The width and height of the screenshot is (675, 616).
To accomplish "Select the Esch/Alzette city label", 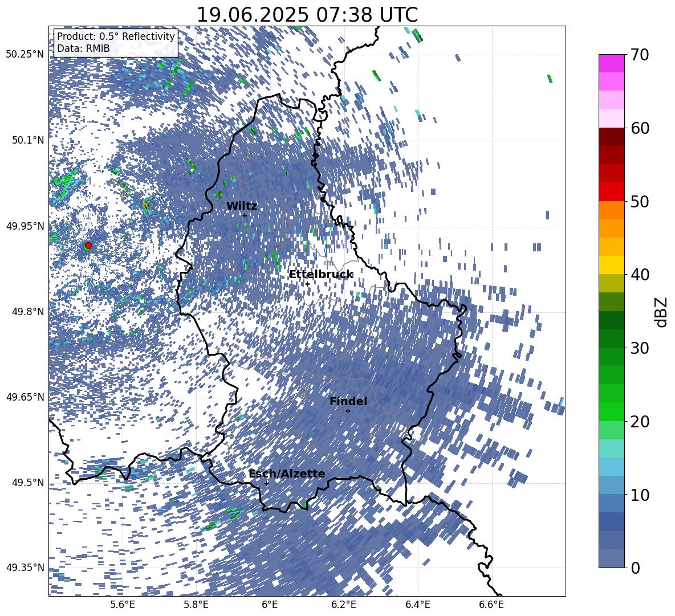I will [x=287, y=474].
